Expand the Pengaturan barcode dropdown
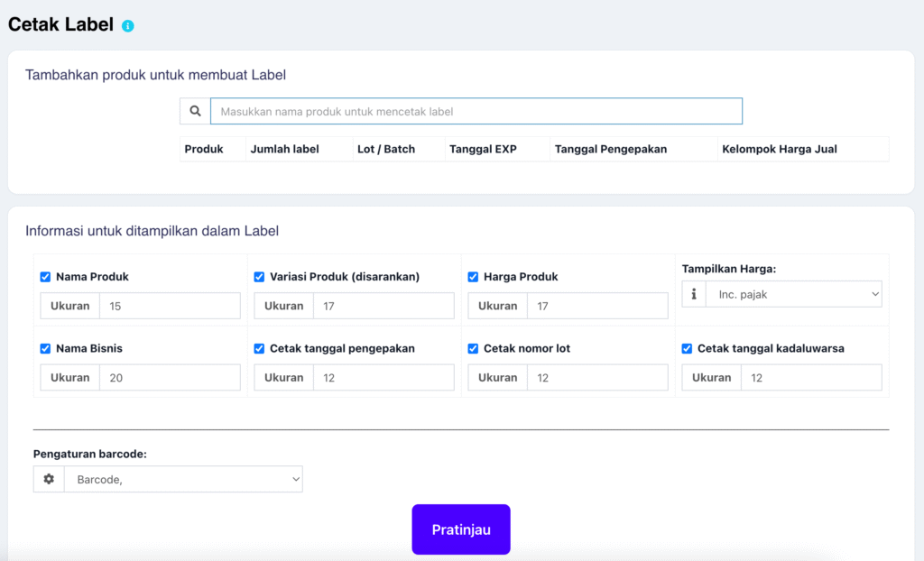The image size is (924, 561). pos(183,480)
